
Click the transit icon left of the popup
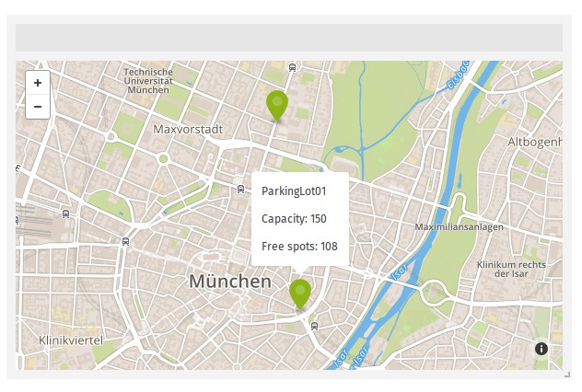click(240, 189)
